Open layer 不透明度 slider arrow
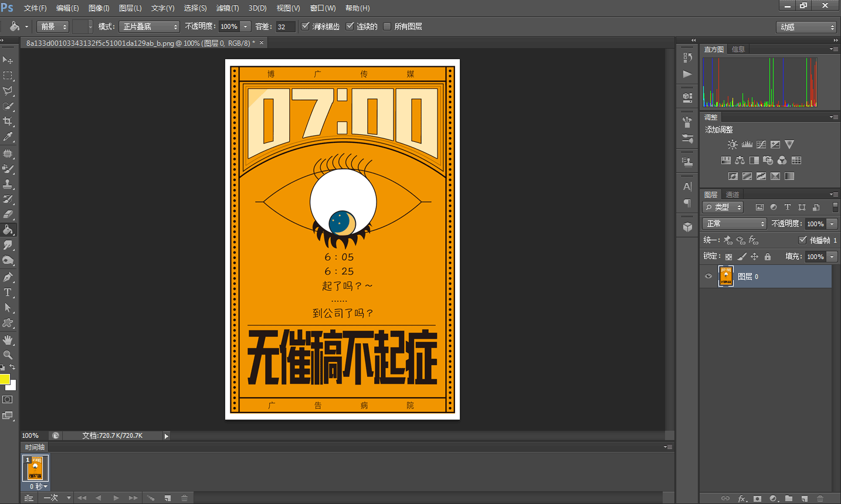The image size is (841, 504). pos(832,224)
